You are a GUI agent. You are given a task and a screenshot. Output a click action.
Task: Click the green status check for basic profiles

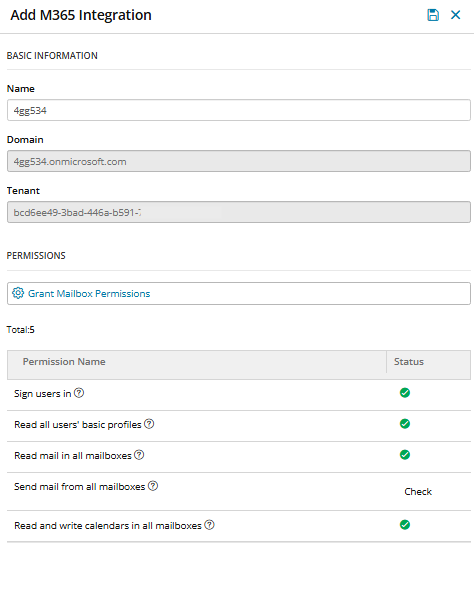(x=405, y=424)
